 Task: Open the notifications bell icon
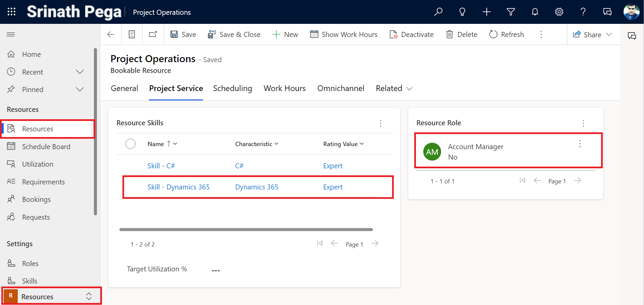[x=535, y=12]
